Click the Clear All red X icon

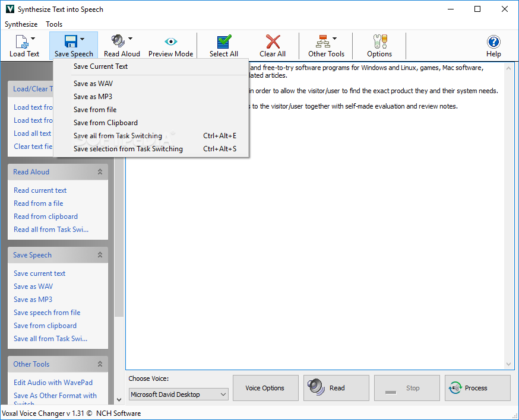pyautogui.click(x=273, y=42)
